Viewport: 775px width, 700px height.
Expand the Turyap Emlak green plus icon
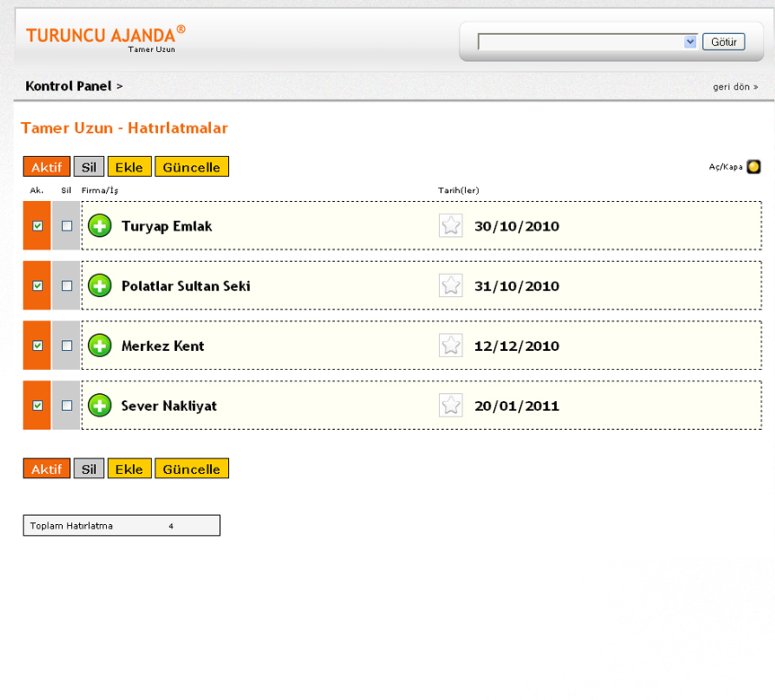(x=100, y=226)
